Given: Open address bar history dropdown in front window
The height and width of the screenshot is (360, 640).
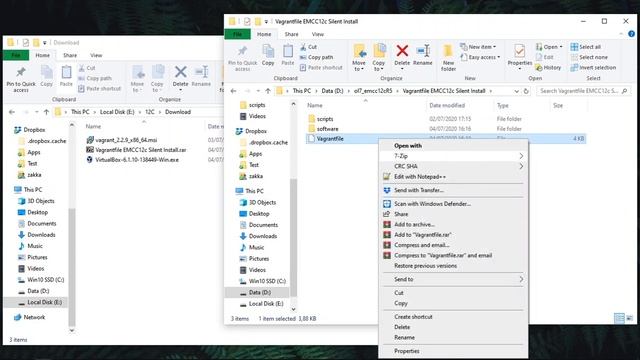Looking at the screenshot, I should [517, 91].
